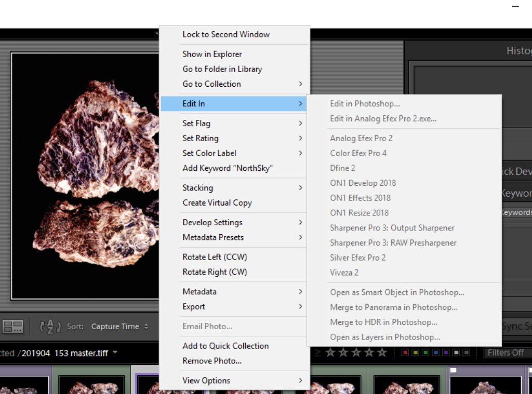Viewport: 532px width, 394px height.
Task: Filter by the third rating star
Action: (x=356, y=352)
